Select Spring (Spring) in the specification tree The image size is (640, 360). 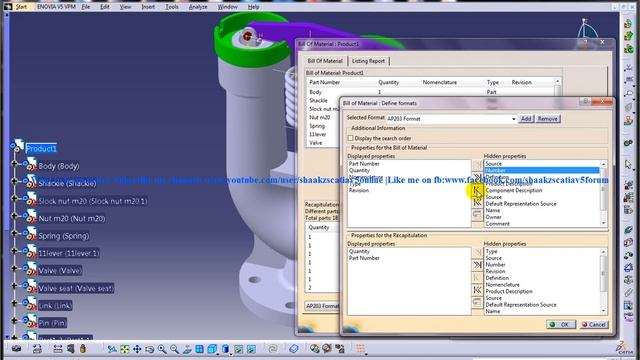[63, 236]
